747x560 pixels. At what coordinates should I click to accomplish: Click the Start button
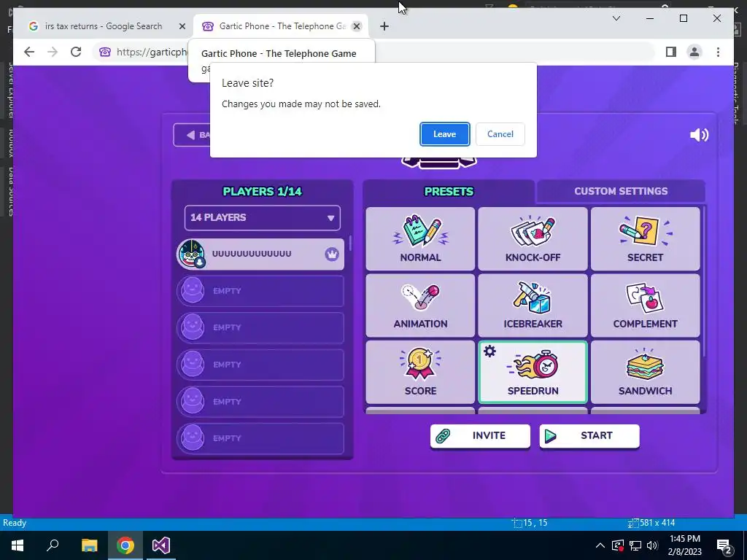589,436
